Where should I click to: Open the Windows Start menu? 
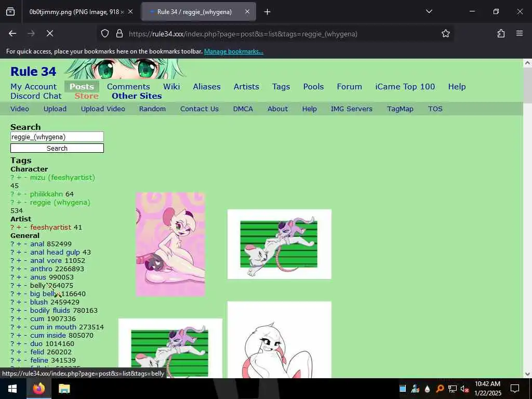13,389
